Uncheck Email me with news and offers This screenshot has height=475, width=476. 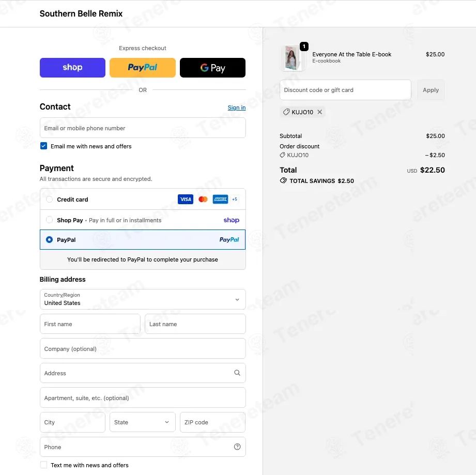click(44, 146)
